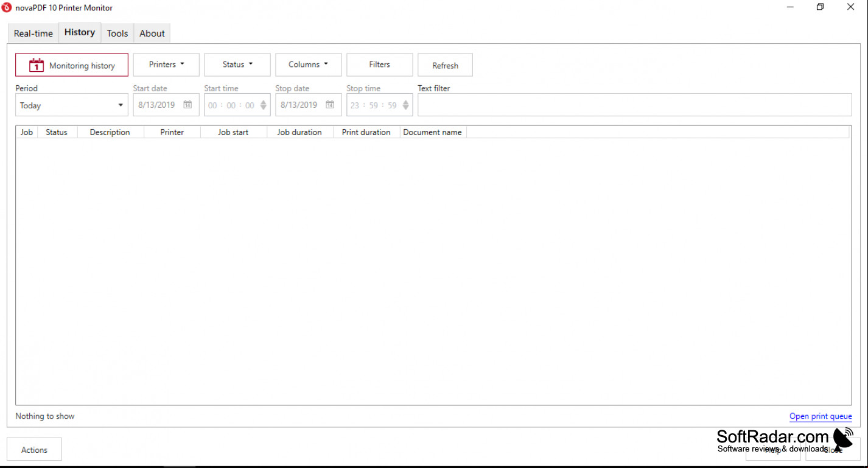The height and width of the screenshot is (468, 868).
Task: Click the novaPDF logo icon in title bar
Action: coord(7,7)
